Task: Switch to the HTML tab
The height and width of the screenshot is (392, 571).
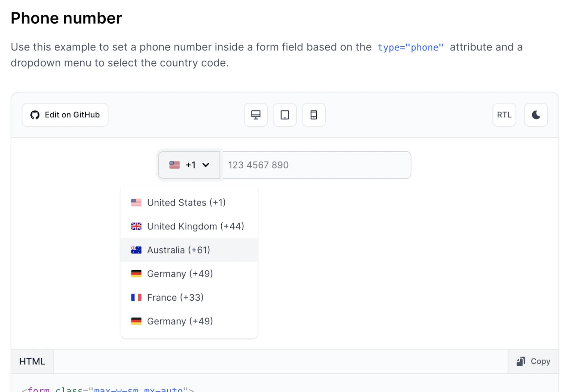Action: pos(32,361)
